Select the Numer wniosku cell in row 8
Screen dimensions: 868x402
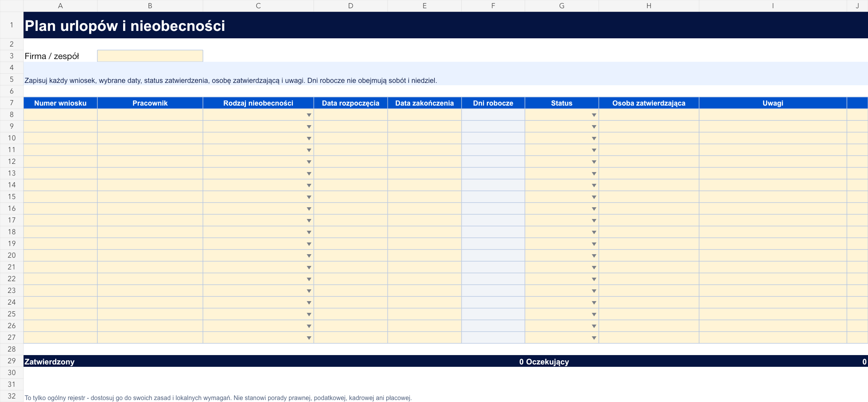[61, 115]
